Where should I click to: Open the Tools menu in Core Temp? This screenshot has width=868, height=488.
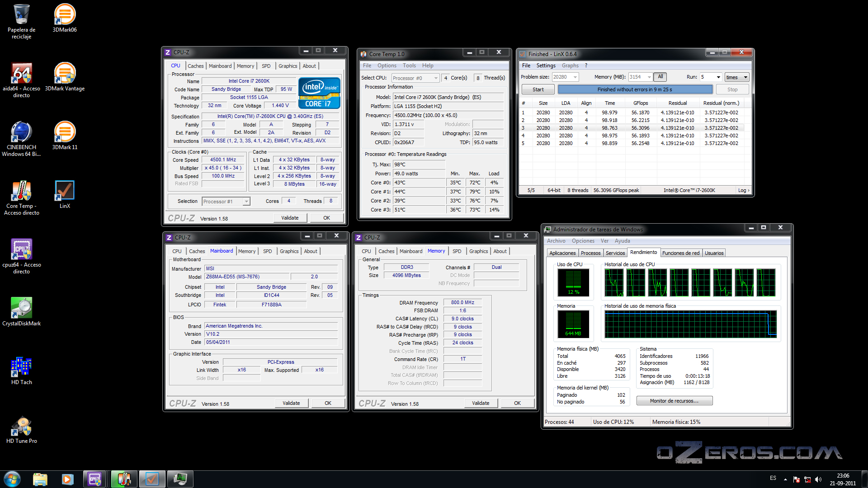point(409,66)
